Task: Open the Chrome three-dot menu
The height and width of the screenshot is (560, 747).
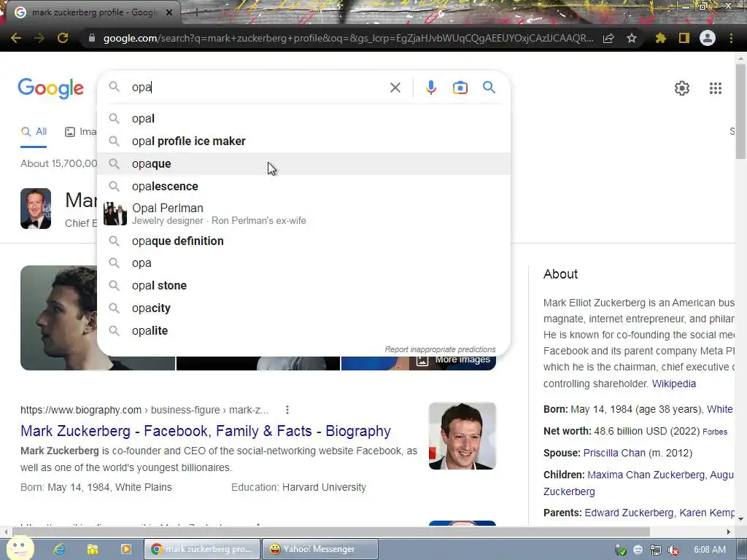Action: pos(731,38)
